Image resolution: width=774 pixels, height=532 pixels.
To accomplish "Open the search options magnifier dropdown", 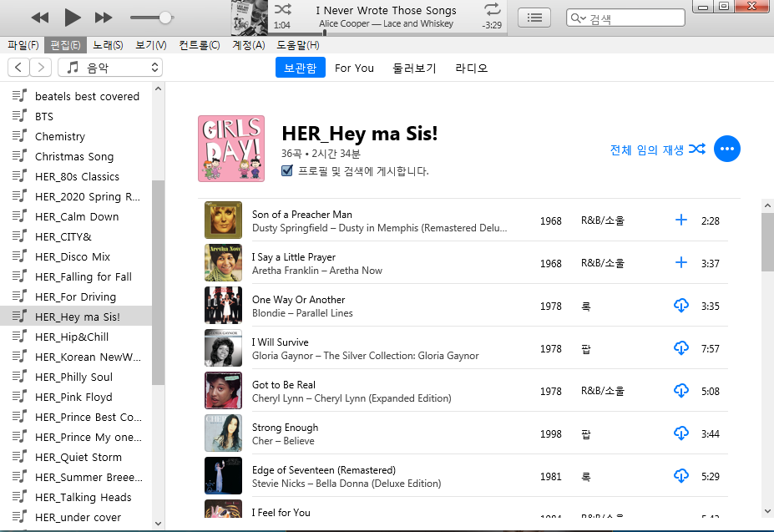I will coord(578,18).
